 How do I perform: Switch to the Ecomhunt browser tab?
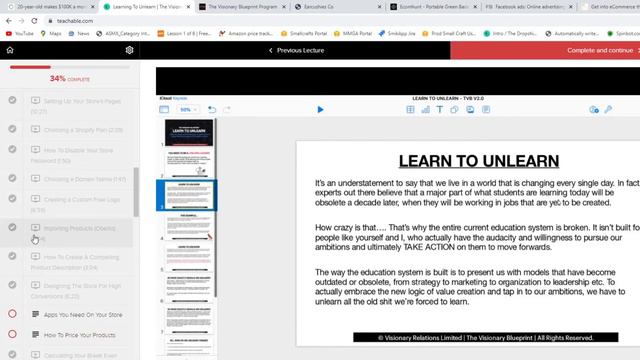433,7
